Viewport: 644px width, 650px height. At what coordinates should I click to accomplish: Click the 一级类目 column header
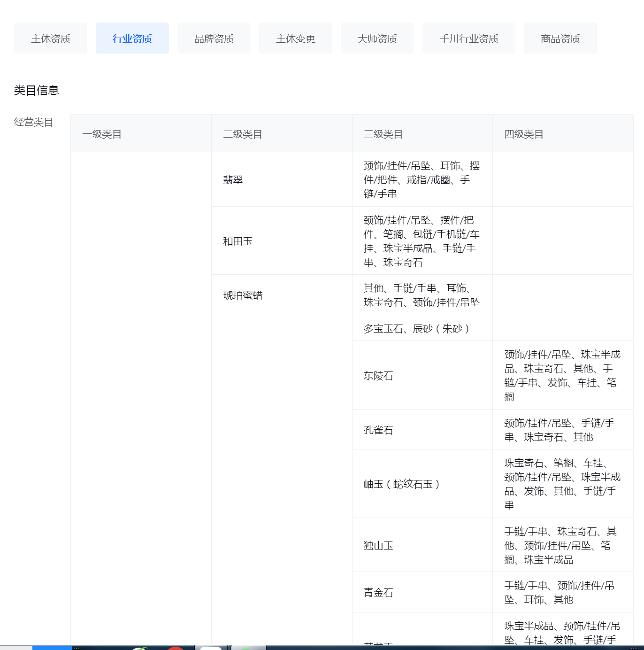[102, 134]
